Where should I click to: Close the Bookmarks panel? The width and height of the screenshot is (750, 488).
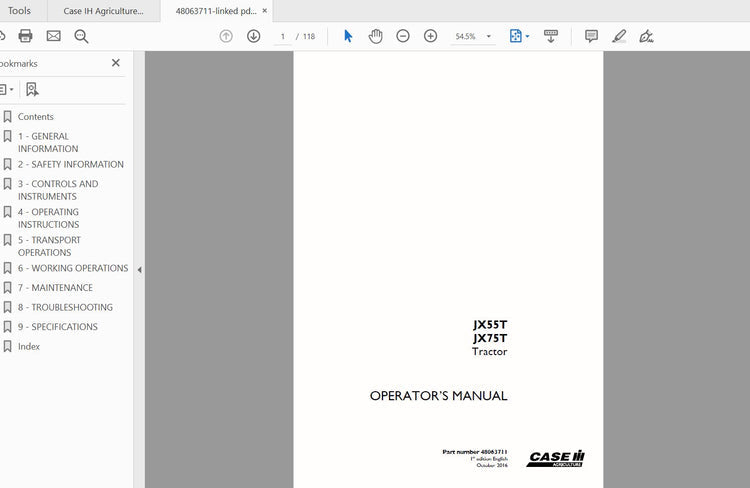click(x=116, y=63)
